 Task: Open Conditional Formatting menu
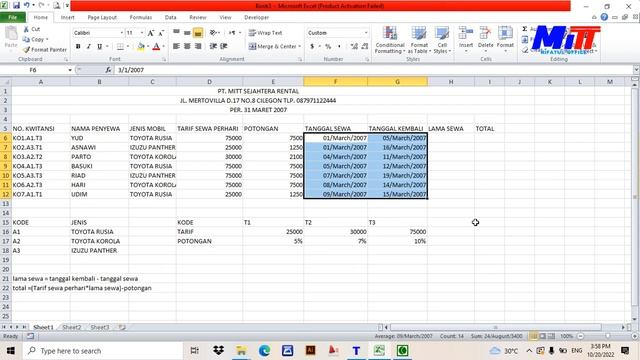(390, 40)
